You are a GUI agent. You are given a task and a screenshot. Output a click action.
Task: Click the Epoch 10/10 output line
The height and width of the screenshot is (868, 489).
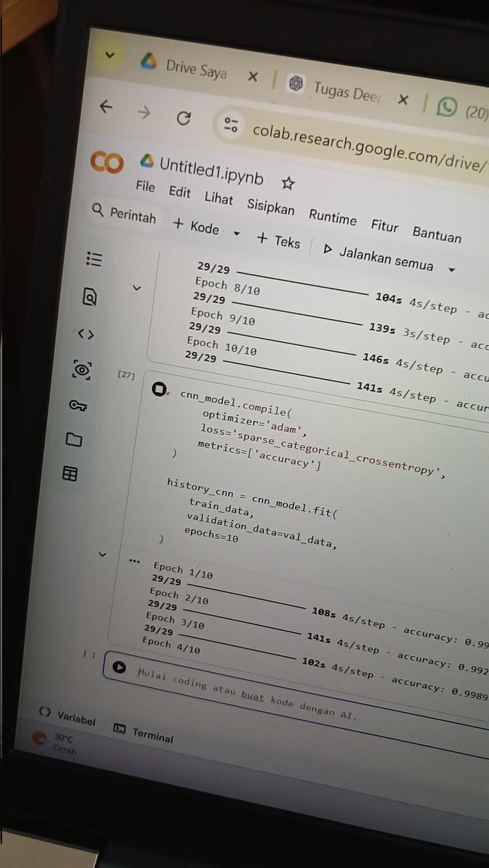[x=221, y=345]
